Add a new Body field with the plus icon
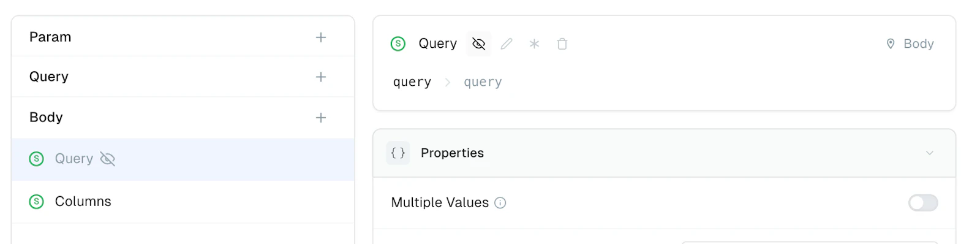 320,118
